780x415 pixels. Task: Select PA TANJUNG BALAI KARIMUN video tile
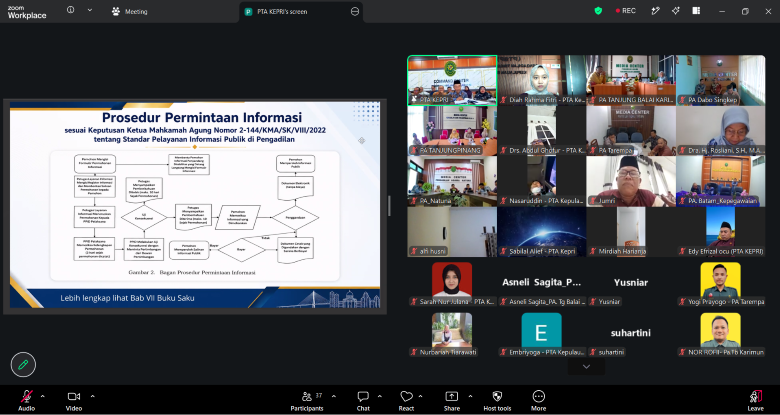631,80
